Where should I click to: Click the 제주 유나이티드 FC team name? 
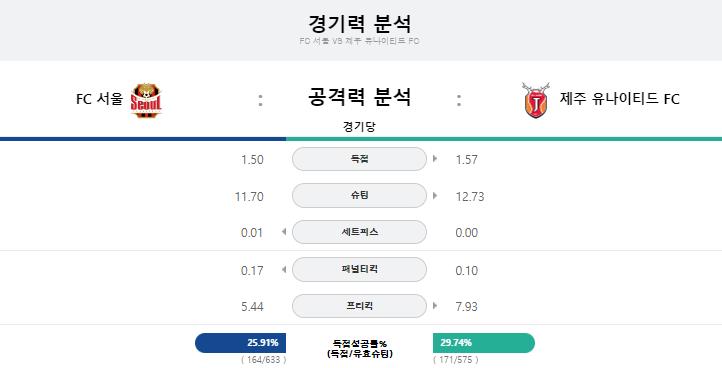click(x=620, y=99)
